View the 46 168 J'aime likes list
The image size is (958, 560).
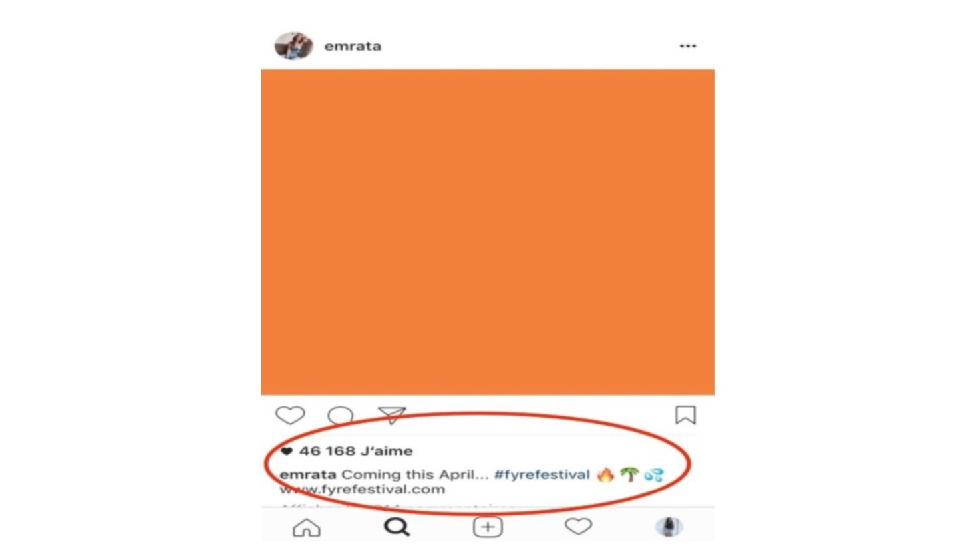click(x=356, y=451)
